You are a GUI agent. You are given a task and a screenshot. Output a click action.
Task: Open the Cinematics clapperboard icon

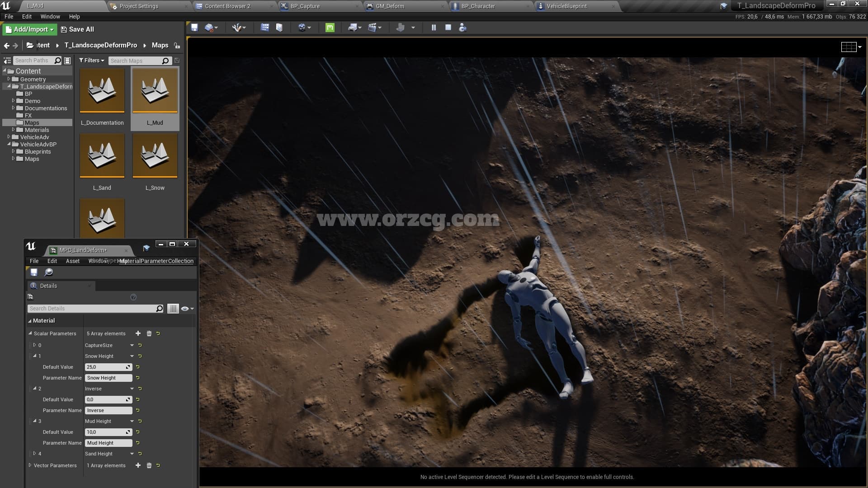pos(372,28)
